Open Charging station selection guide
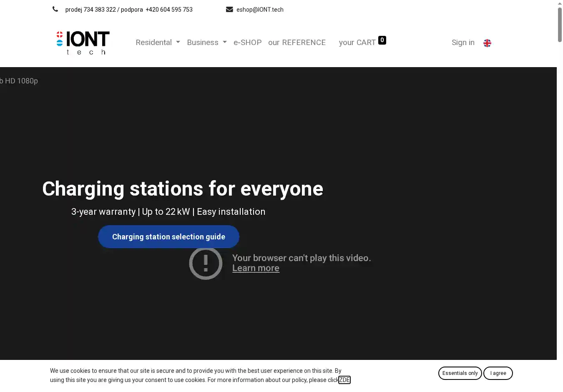The height and width of the screenshot is (392, 563). [x=168, y=236]
